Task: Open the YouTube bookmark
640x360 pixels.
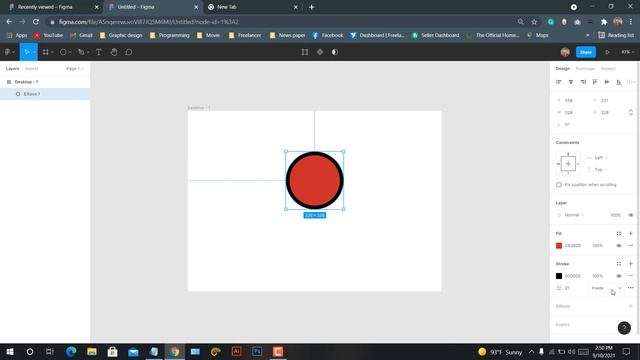Action: 49,36
